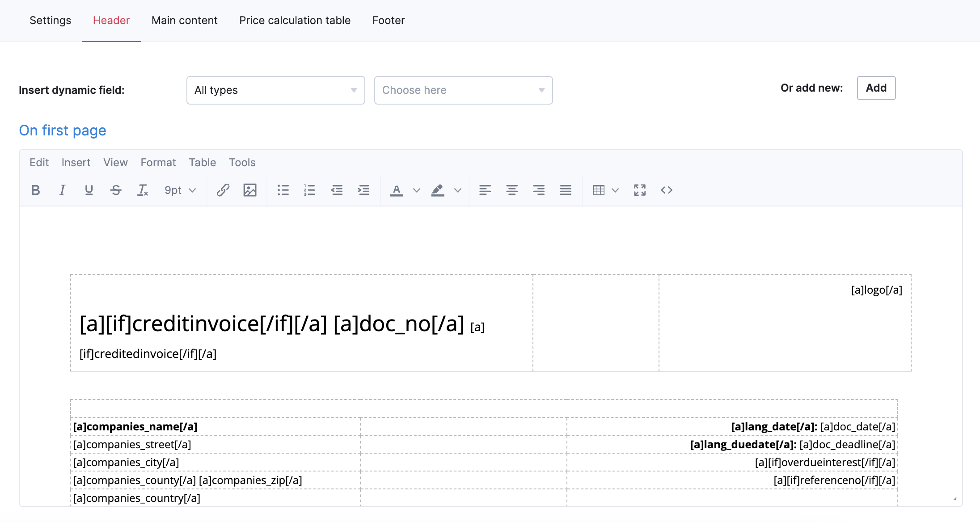Click the overdueinterest placeholder cell
Screen dimensions: 980x522
click(732, 463)
